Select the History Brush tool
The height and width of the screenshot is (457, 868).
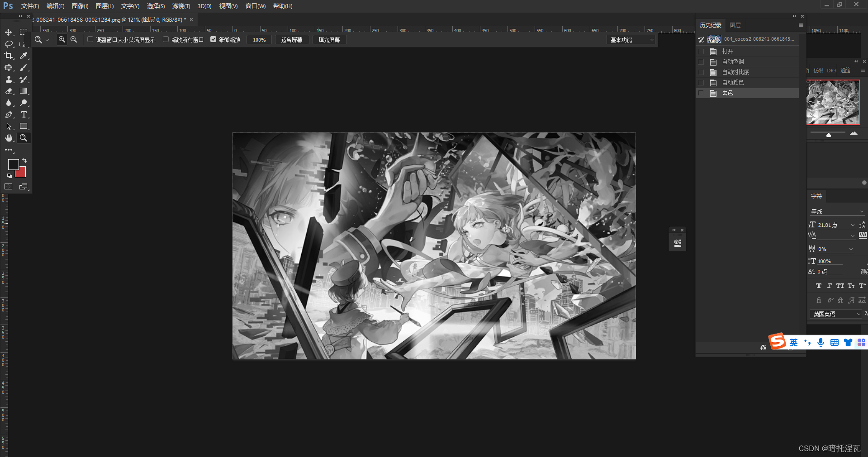click(24, 79)
